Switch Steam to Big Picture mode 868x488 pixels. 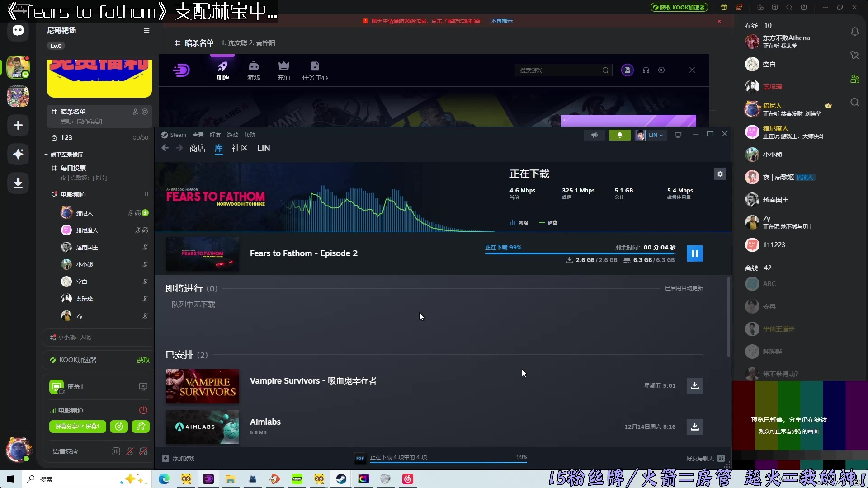coord(678,135)
